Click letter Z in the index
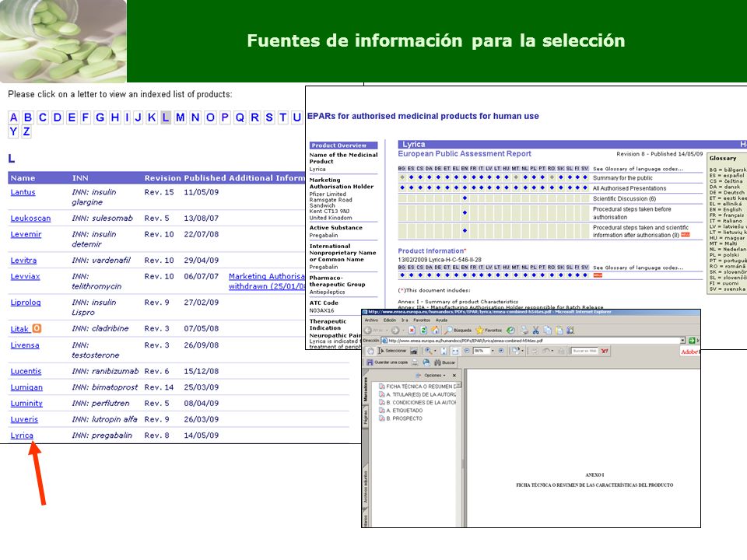This screenshot has width=747, height=560. coord(26,131)
